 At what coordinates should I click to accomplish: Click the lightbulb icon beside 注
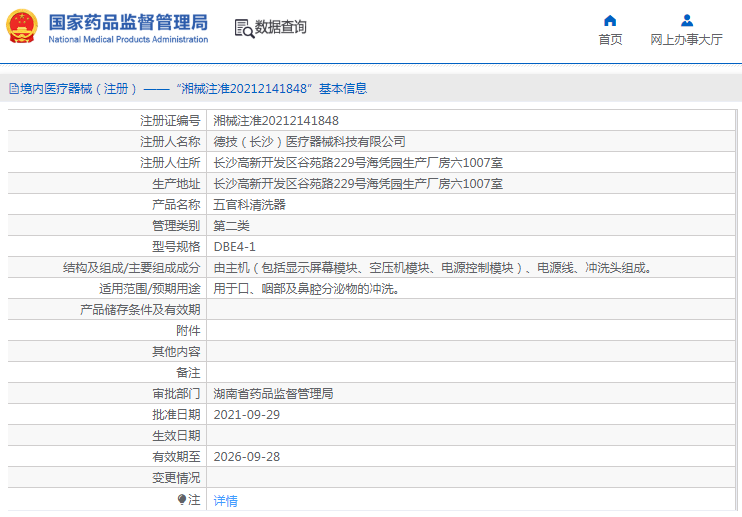pyautogui.click(x=181, y=499)
